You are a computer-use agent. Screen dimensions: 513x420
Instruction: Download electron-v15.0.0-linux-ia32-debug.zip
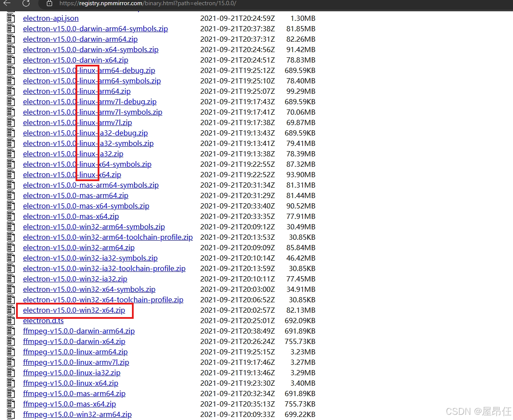[x=85, y=133]
